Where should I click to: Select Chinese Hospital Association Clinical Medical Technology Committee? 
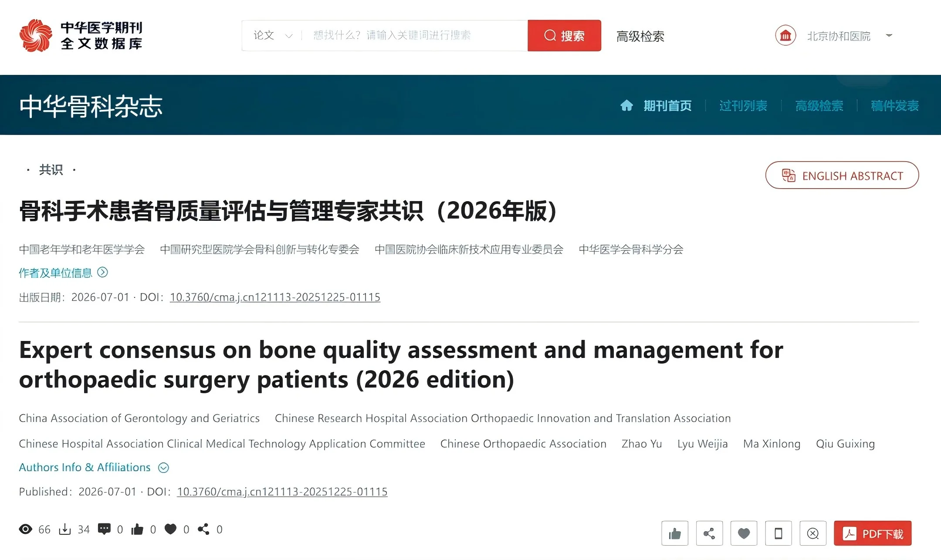tap(222, 444)
